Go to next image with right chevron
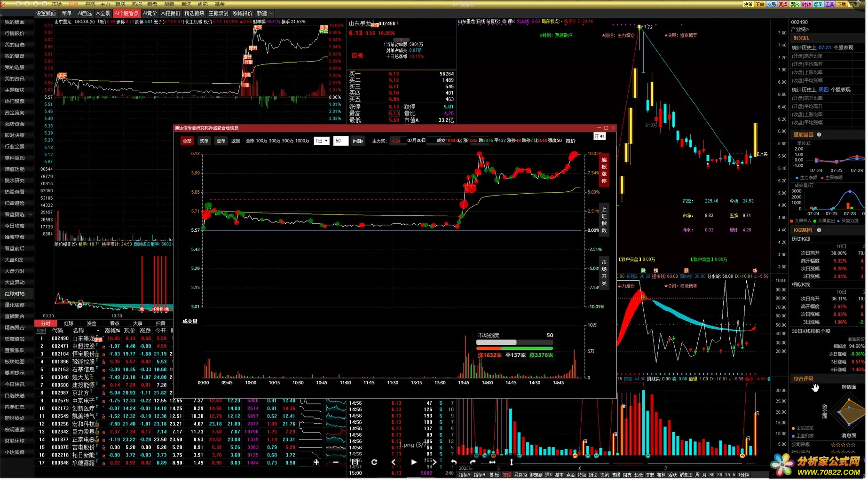Image resolution: width=868 pixels, height=480 pixels. coord(434,463)
